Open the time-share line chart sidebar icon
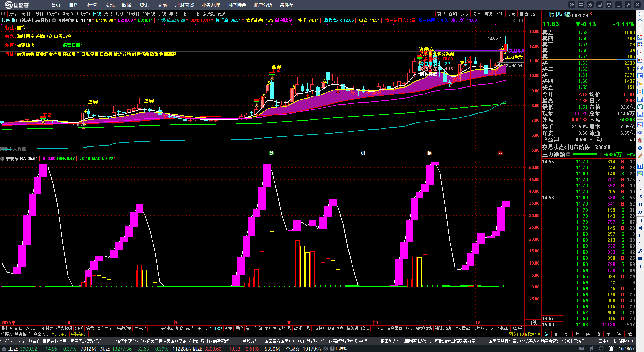Screen dimensions: 644x352 click(640, 53)
